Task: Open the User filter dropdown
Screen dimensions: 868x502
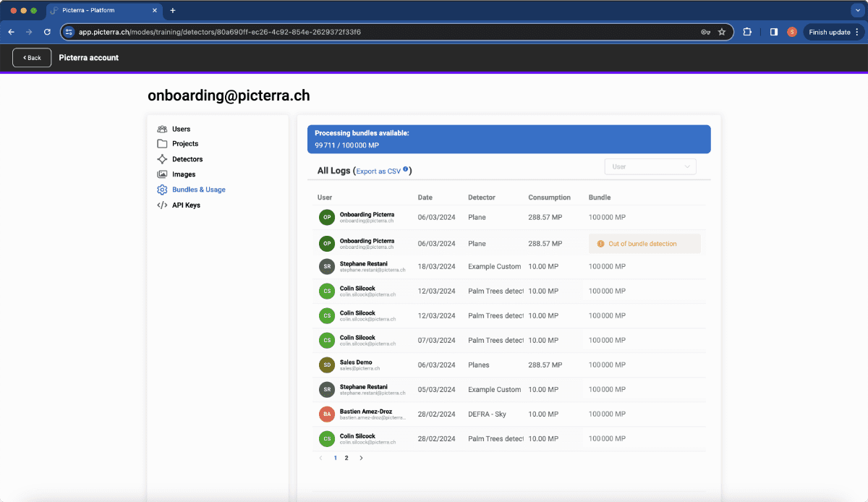Action: coord(650,166)
